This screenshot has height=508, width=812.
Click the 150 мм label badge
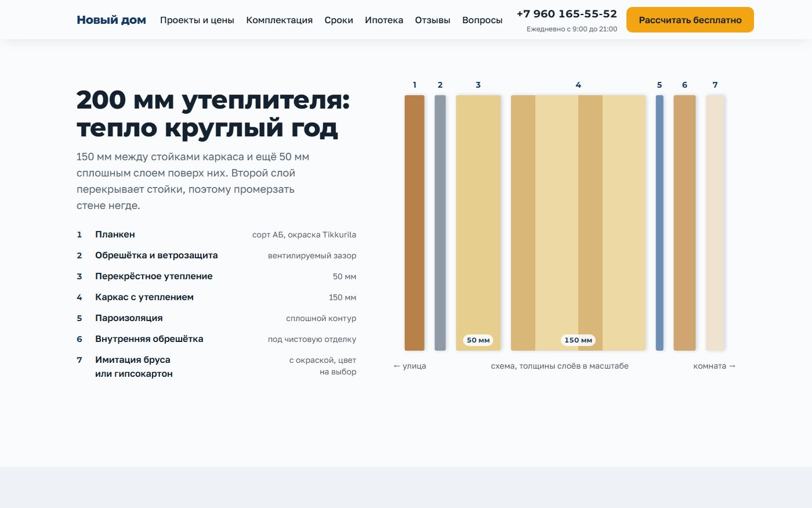coord(578,340)
